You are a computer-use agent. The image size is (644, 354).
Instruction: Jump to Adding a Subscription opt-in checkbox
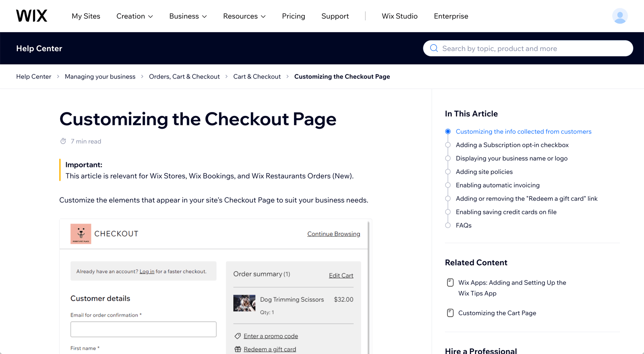(x=512, y=145)
